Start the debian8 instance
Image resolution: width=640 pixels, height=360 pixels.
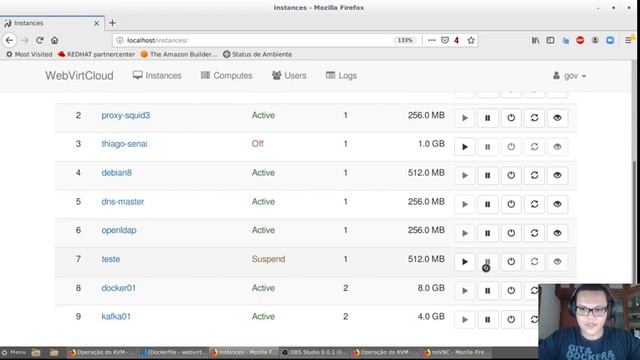tap(464, 176)
